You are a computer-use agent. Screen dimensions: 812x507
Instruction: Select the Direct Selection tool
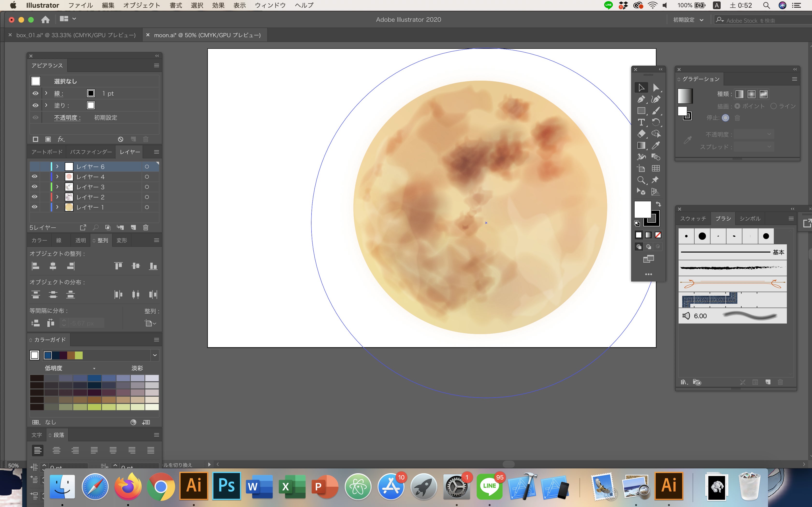[x=656, y=88]
